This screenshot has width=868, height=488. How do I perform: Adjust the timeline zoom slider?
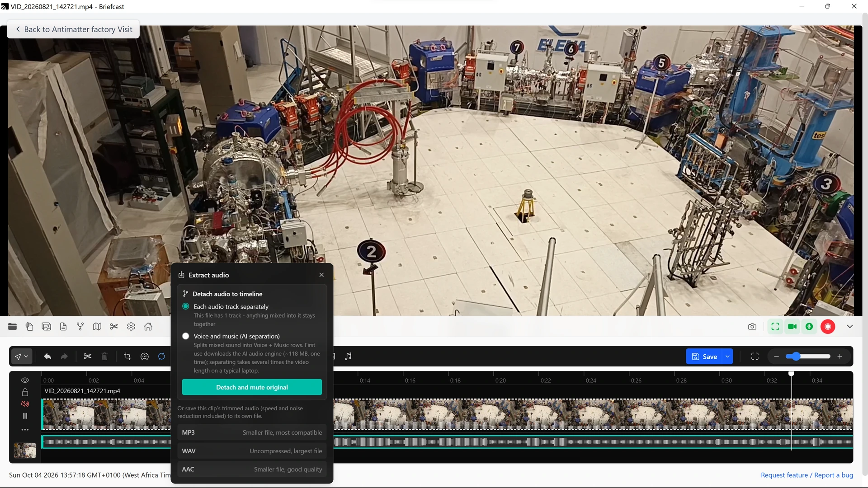point(807,356)
